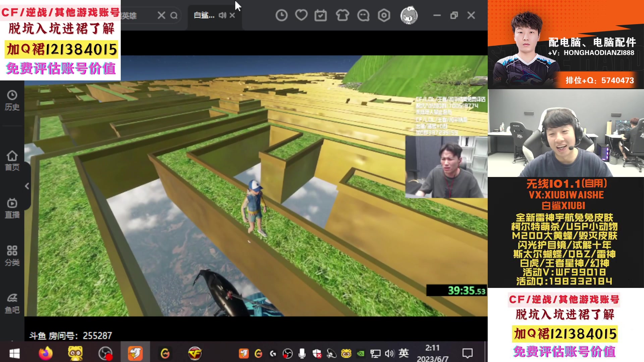Launch Firefox from the taskbar

pos(46,353)
